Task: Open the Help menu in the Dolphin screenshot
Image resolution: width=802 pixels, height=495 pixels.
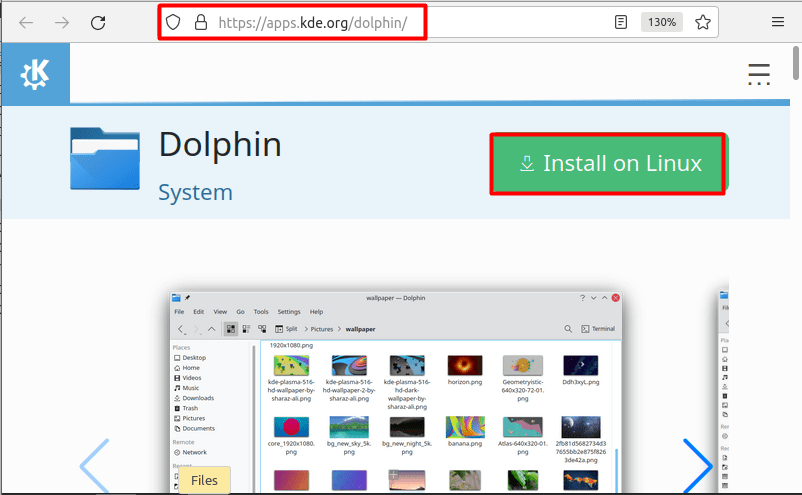Action: click(316, 311)
